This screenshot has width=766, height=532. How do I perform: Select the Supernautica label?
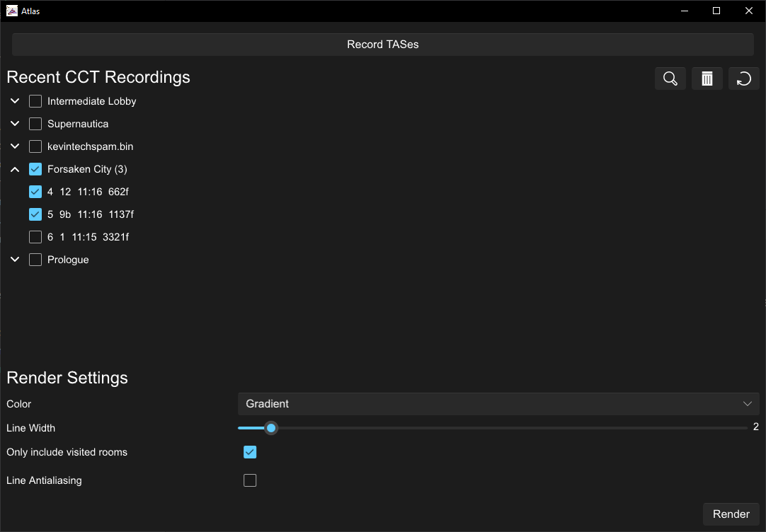pyautogui.click(x=78, y=124)
